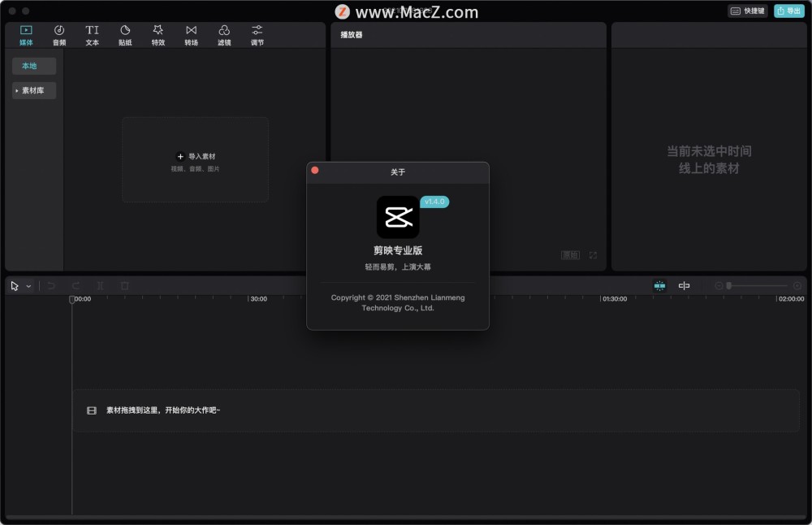
Task: Click the delete trash icon
Action: pos(125,285)
